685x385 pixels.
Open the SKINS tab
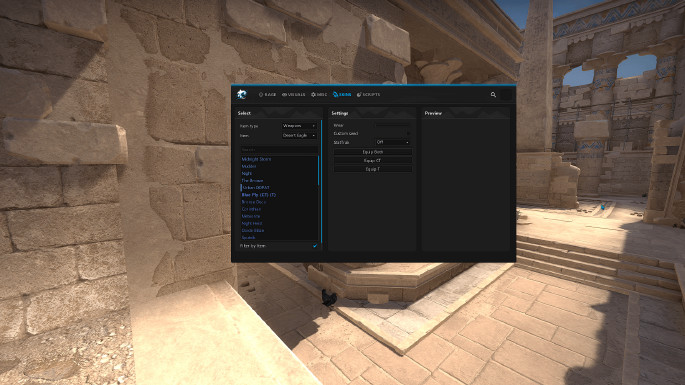click(342, 94)
